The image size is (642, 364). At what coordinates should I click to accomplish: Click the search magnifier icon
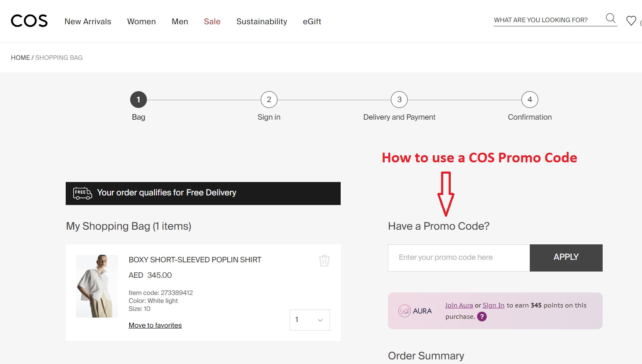click(x=610, y=18)
